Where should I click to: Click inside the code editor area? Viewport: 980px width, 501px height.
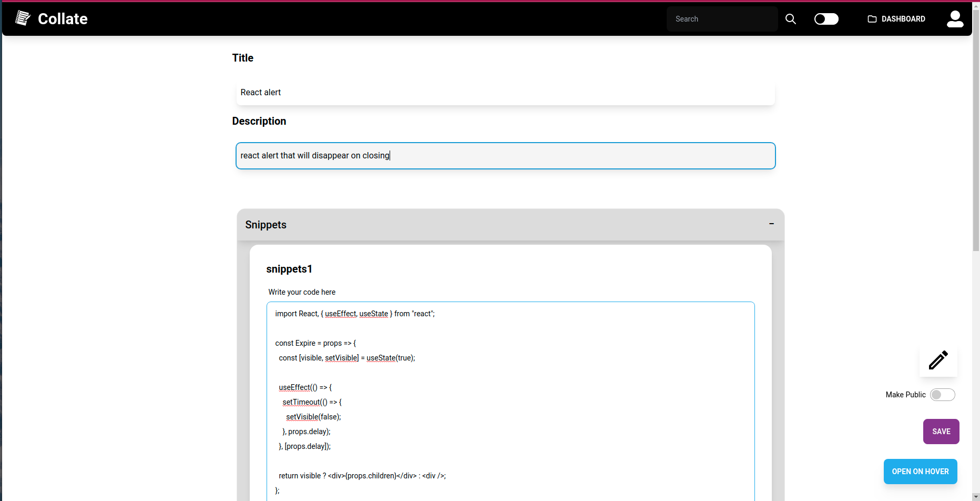(x=510, y=395)
